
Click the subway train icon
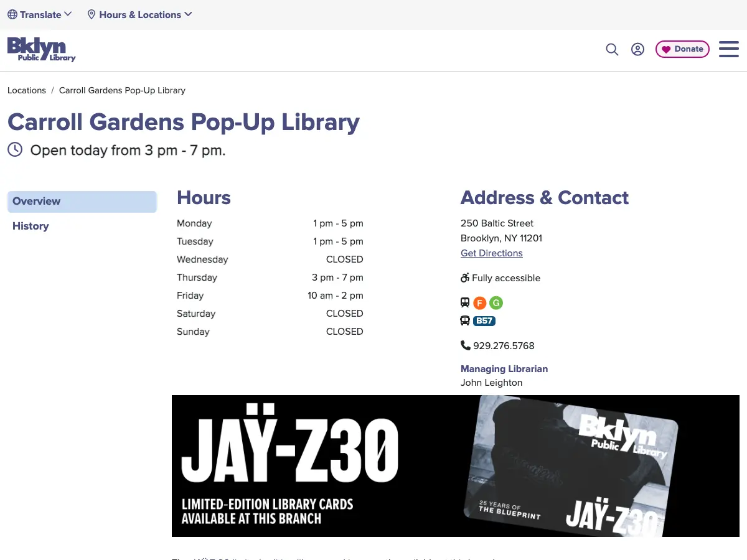(465, 302)
